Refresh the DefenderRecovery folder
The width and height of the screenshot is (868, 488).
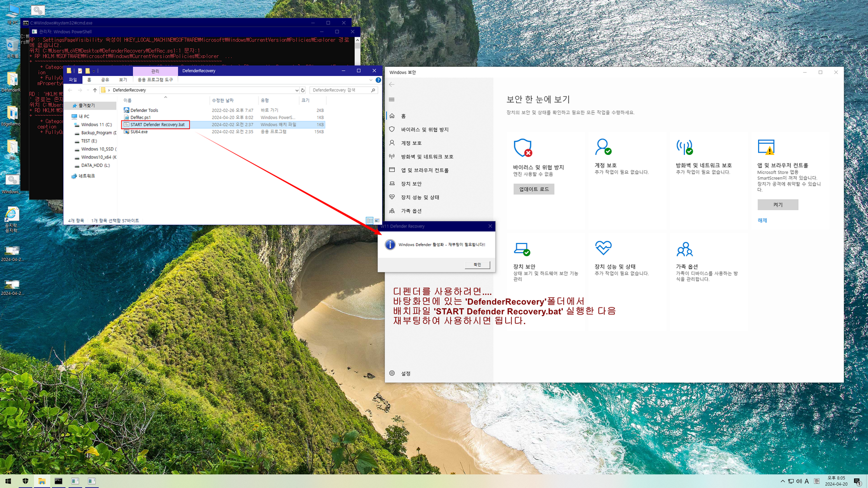pos(303,90)
